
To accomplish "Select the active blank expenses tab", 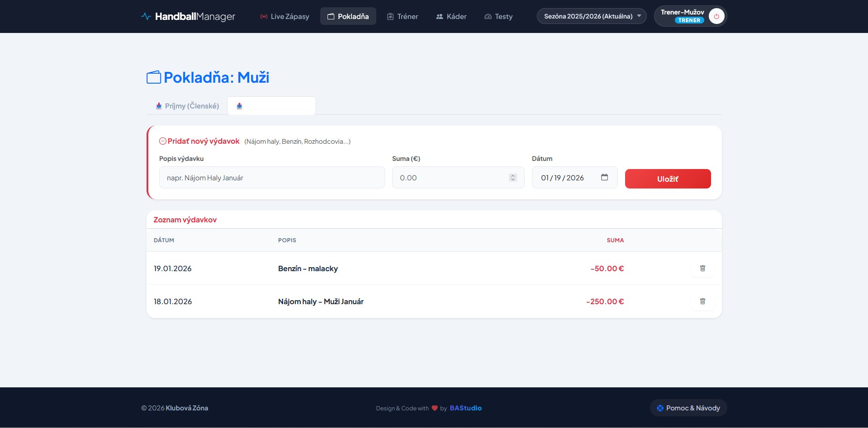I will (x=271, y=106).
